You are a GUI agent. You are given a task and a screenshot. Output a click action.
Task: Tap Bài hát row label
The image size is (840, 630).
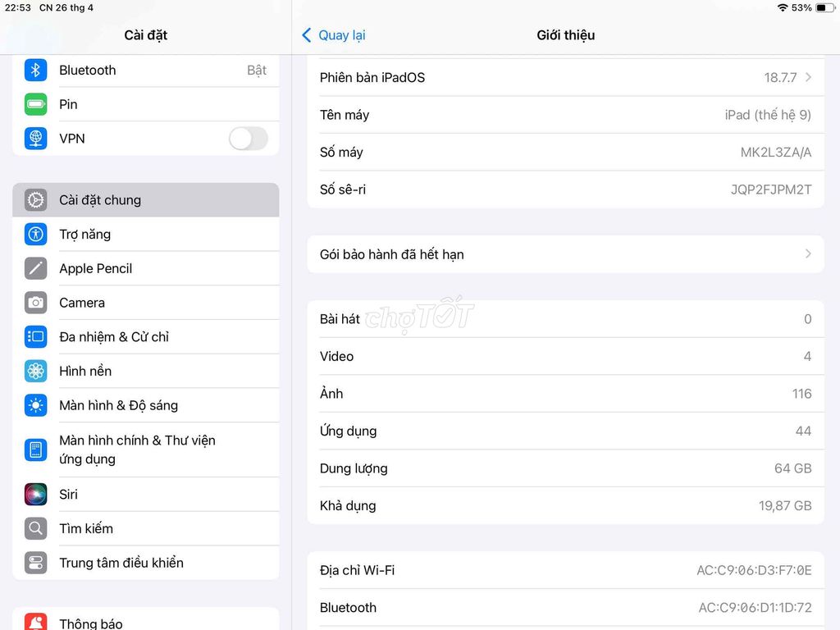click(340, 319)
